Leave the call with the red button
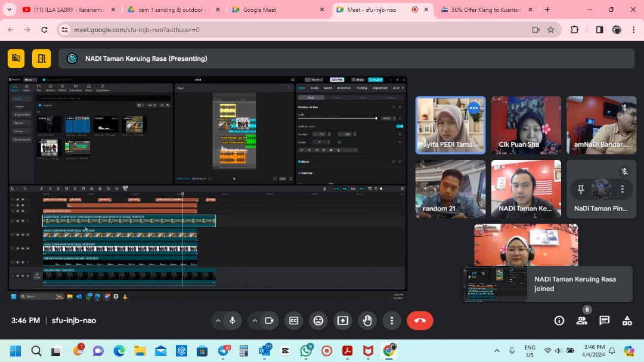 click(x=420, y=320)
